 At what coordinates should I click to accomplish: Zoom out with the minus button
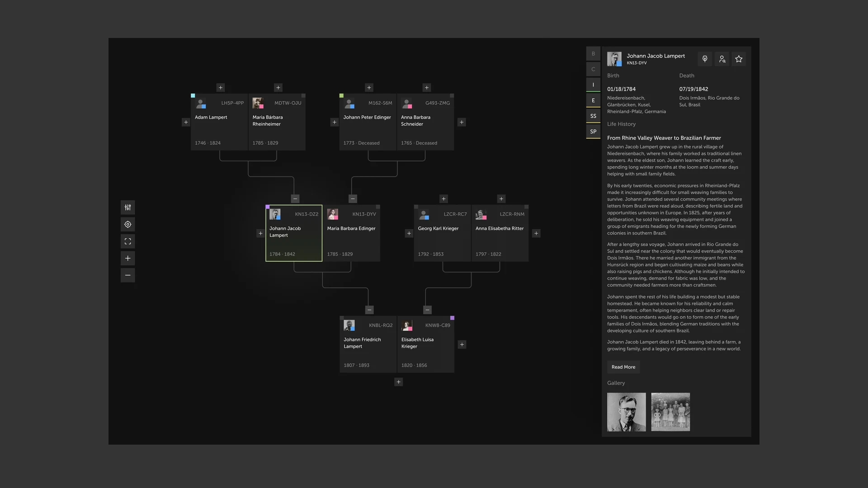(x=128, y=275)
